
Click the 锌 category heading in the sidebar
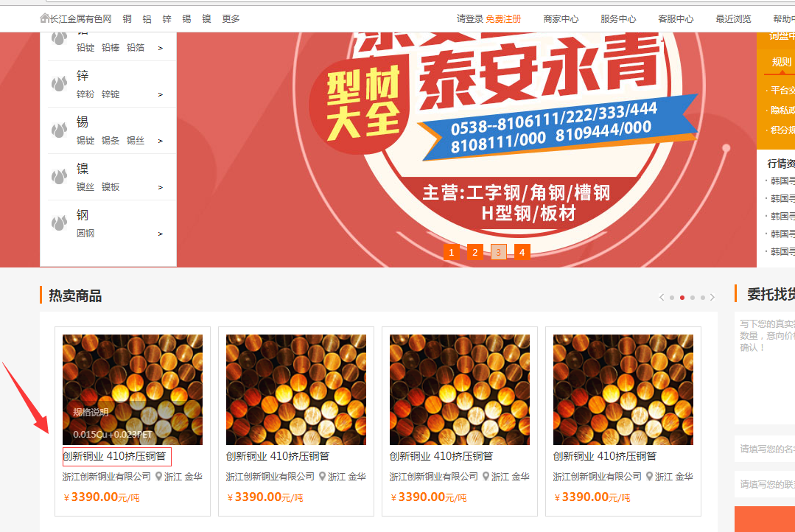pyautogui.click(x=82, y=76)
